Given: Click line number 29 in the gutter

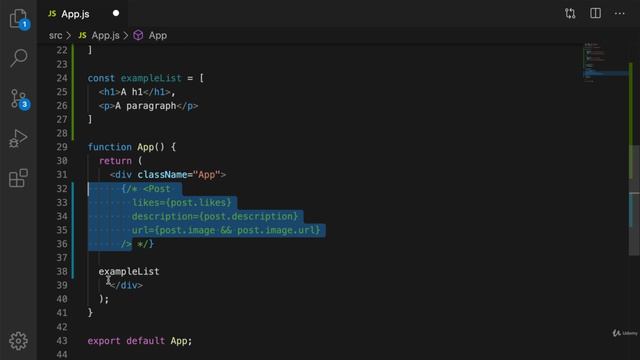Looking at the screenshot, I should click(62, 147).
